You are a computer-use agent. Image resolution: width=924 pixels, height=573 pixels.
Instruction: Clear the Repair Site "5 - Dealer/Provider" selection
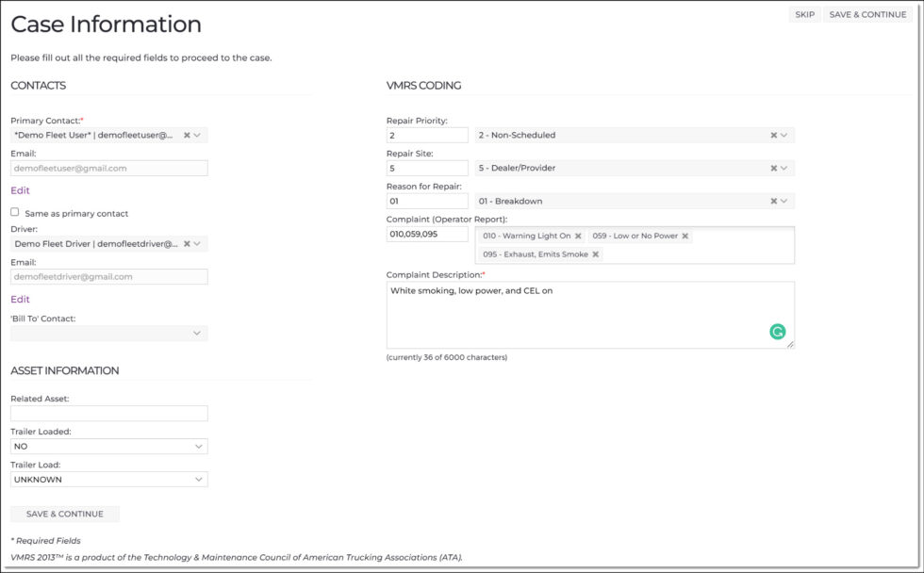pyautogui.click(x=775, y=168)
